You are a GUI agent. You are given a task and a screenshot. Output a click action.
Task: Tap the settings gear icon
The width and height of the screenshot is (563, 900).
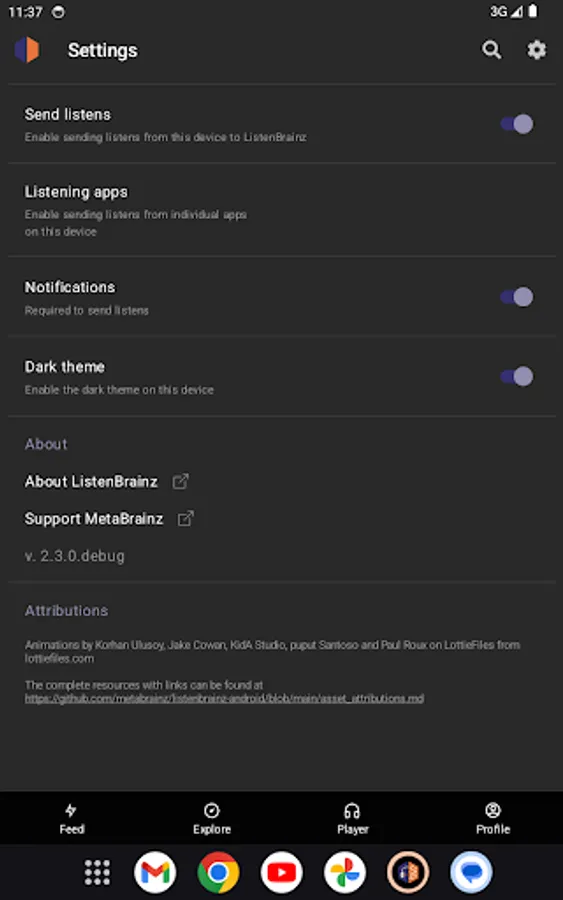537,50
